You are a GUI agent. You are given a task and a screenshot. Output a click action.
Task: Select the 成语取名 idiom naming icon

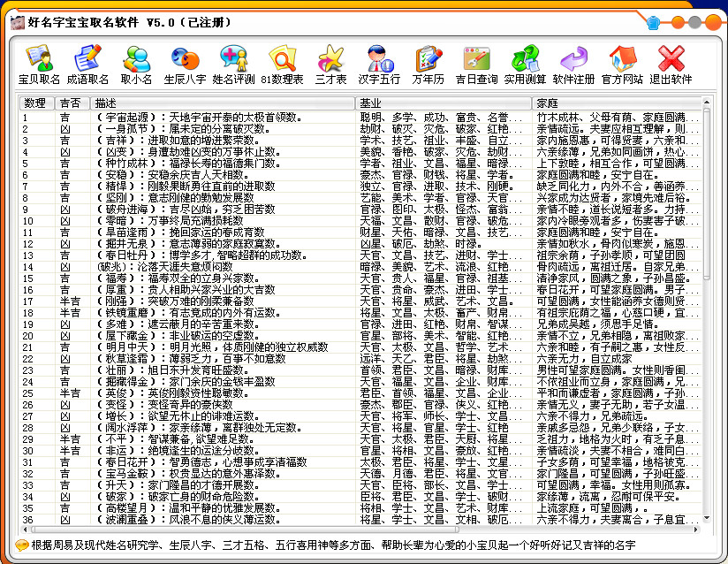click(x=87, y=64)
